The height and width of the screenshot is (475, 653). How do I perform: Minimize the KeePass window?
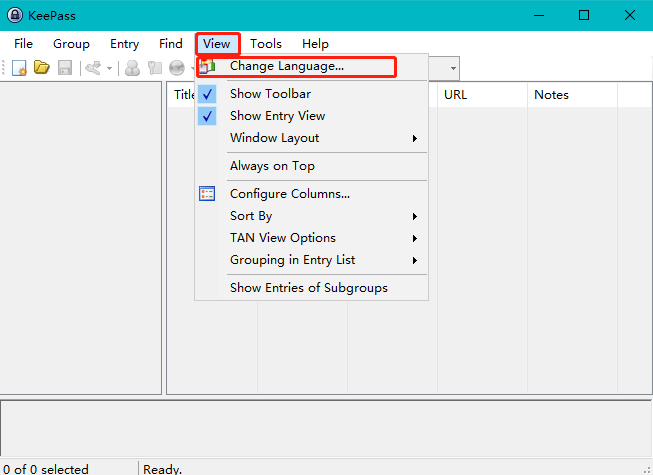pos(539,15)
